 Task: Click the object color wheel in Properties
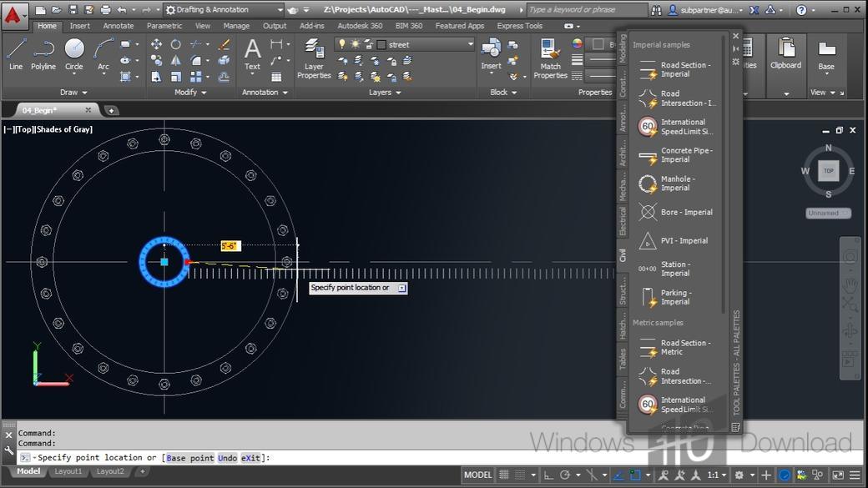[578, 43]
